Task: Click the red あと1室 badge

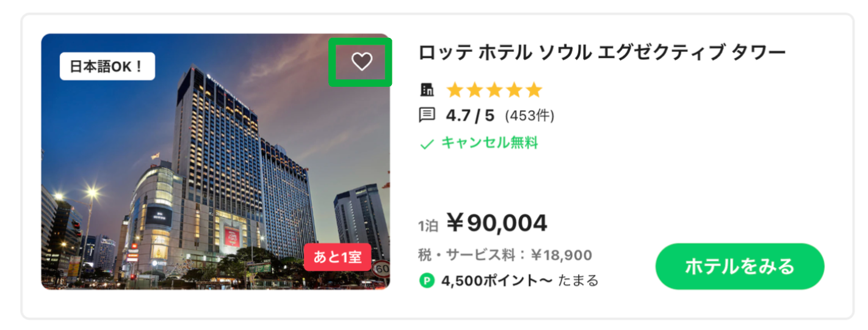Action: 338,257
